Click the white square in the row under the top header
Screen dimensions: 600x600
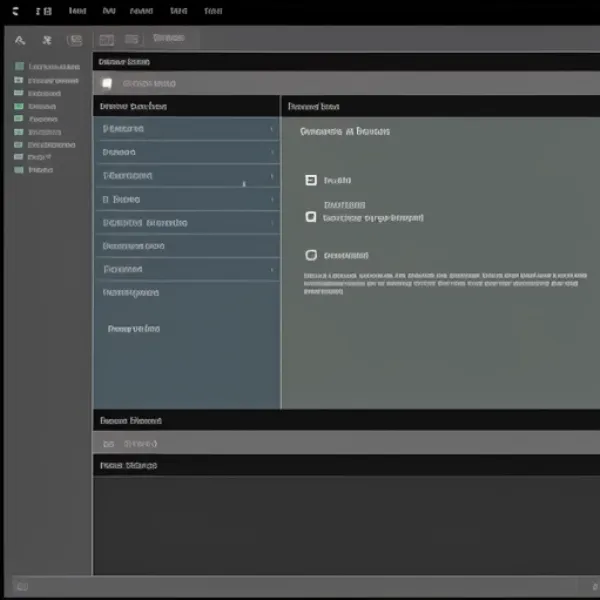107,84
